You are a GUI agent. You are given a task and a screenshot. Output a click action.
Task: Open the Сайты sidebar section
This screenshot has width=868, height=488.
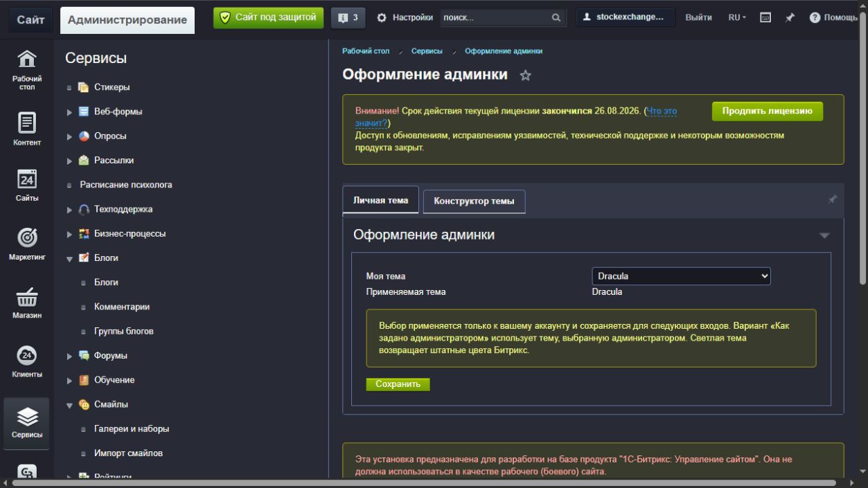27,184
